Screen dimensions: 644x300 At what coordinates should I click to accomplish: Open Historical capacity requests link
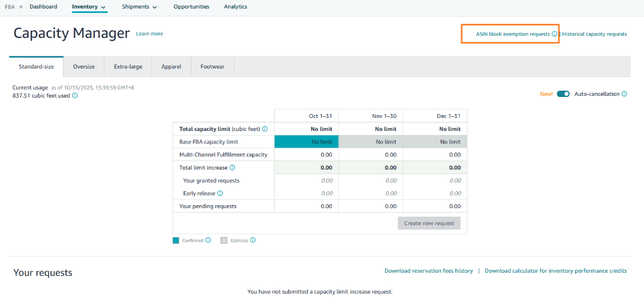point(594,34)
